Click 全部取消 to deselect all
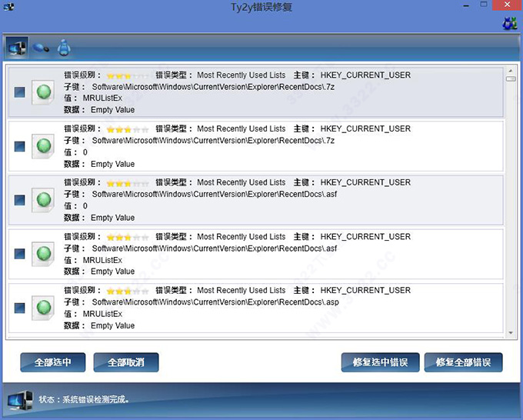Screen dimensions: 523x420 (126, 362)
